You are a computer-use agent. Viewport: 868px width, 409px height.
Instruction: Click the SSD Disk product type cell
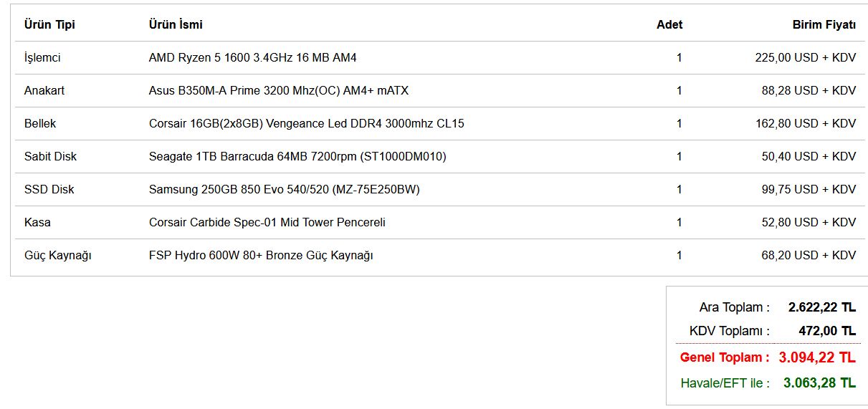point(49,189)
